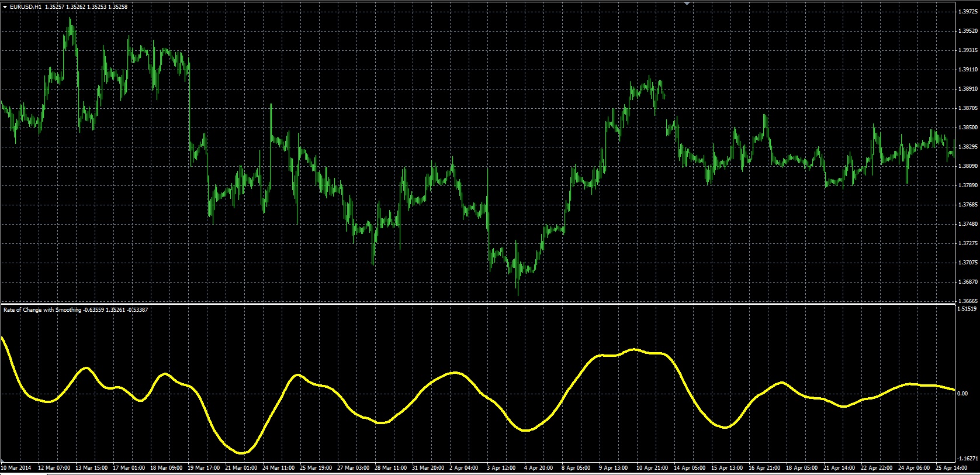
Task: Click the 13 Mar 15:00 time label
Action: (x=92, y=468)
